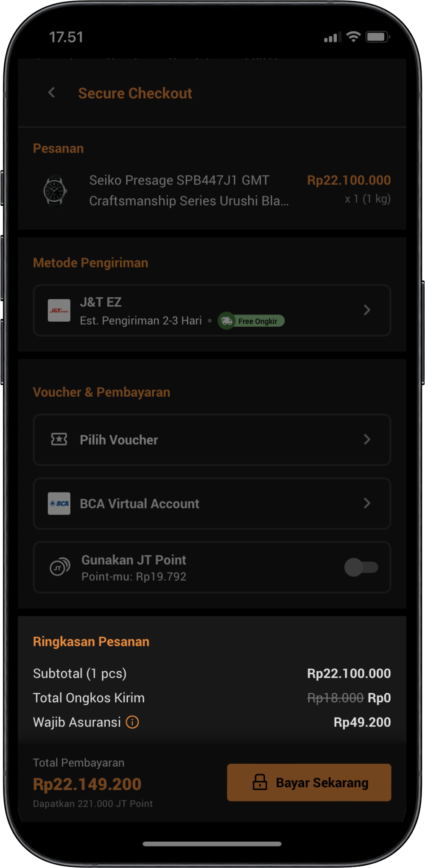Screen dimensions: 425x868
Task: Expand J&T EZ shipping options chevron
Action: [367, 310]
